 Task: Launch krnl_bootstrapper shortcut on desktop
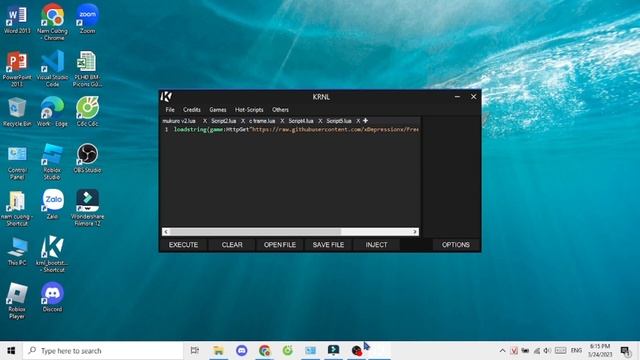(52, 255)
